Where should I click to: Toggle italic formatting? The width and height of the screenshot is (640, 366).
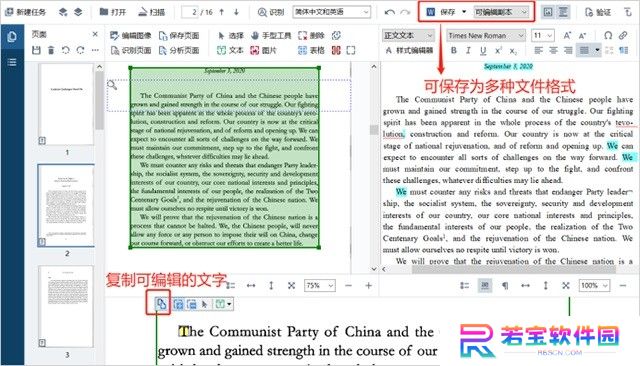[x=468, y=51]
